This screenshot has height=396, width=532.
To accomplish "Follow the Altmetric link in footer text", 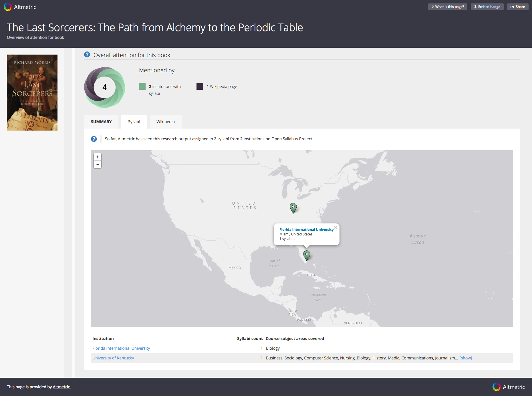I will (61, 387).
